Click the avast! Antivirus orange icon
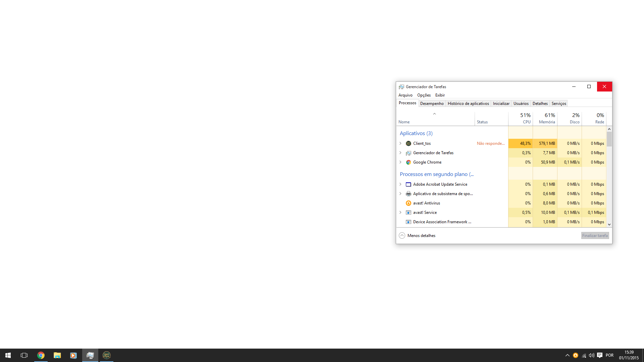The height and width of the screenshot is (362, 644). [x=408, y=203]
